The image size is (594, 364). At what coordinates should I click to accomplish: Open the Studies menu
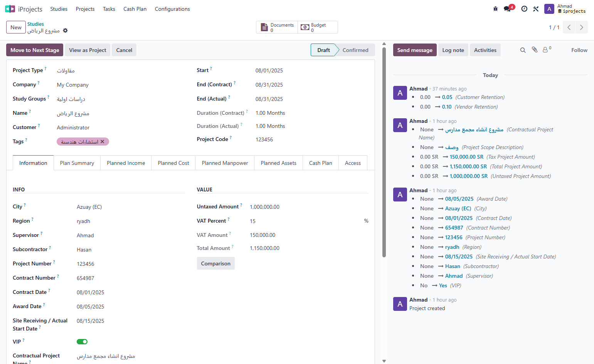click(x=59, y=9)
